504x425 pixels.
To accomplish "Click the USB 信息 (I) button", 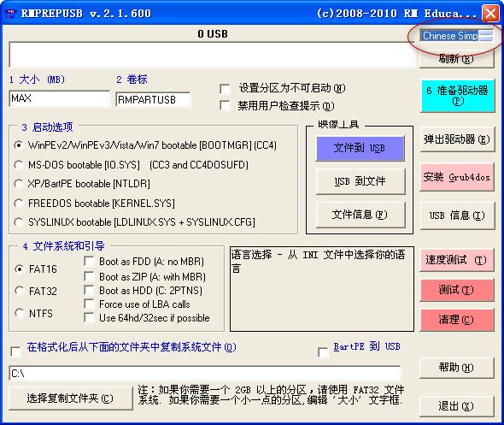I will click(457, 215).
